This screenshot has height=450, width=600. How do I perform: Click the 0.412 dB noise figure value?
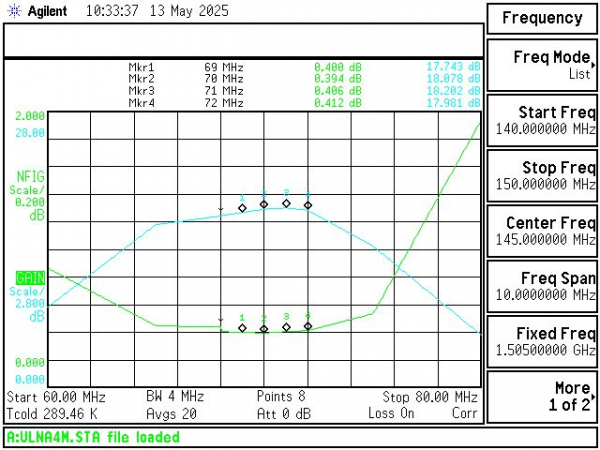(338, 103)
